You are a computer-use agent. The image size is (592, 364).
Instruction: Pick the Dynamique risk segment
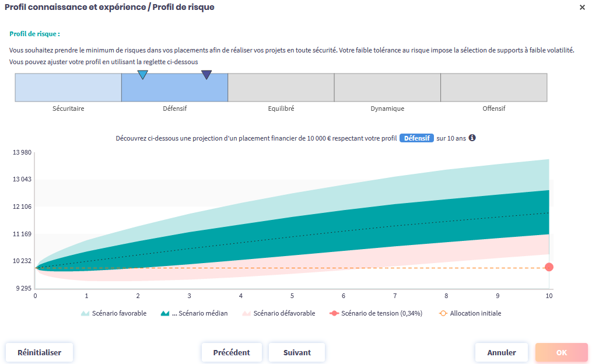387,88
